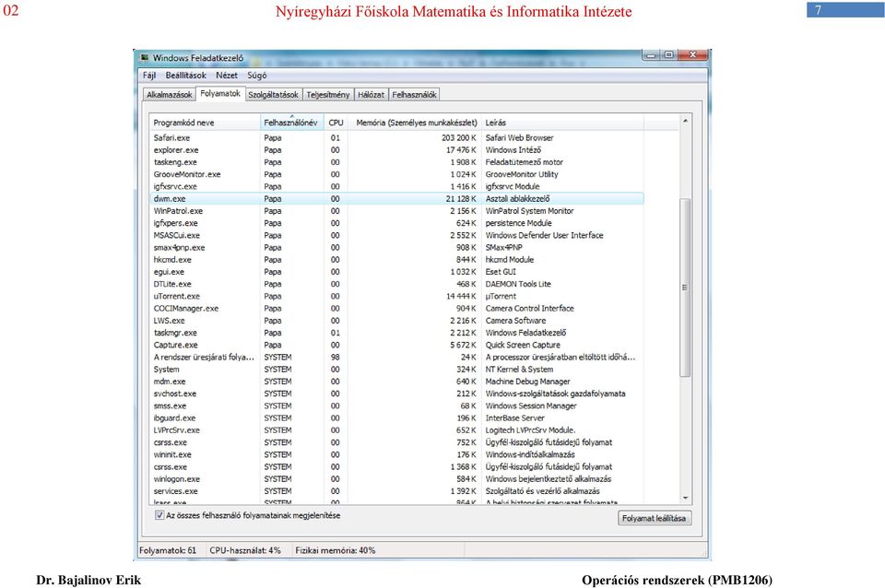Click the CPU value 98 cell

(336, 358)
